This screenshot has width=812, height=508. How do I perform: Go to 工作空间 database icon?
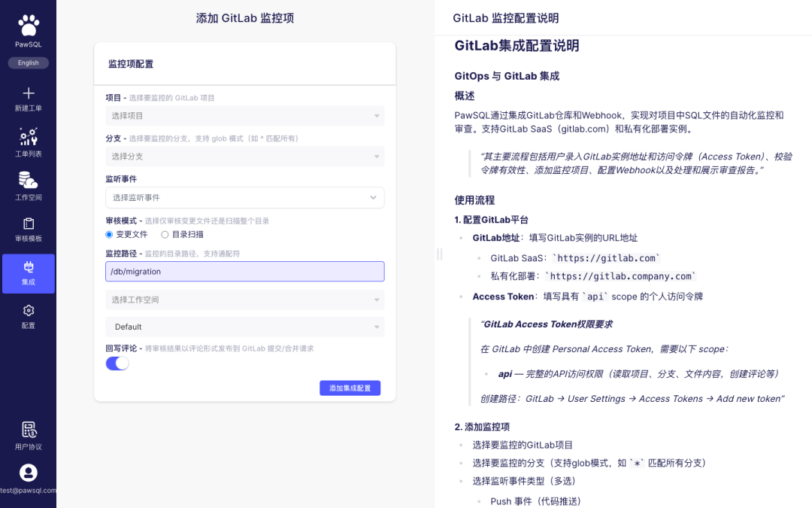click(29, 180)
